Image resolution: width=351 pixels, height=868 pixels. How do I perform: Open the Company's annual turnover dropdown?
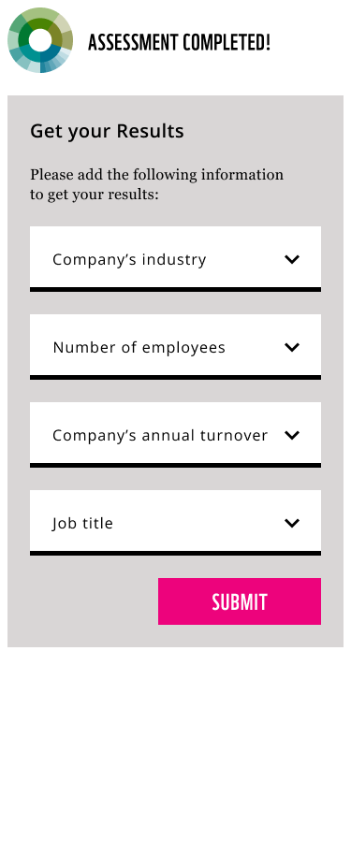(176, 435)
